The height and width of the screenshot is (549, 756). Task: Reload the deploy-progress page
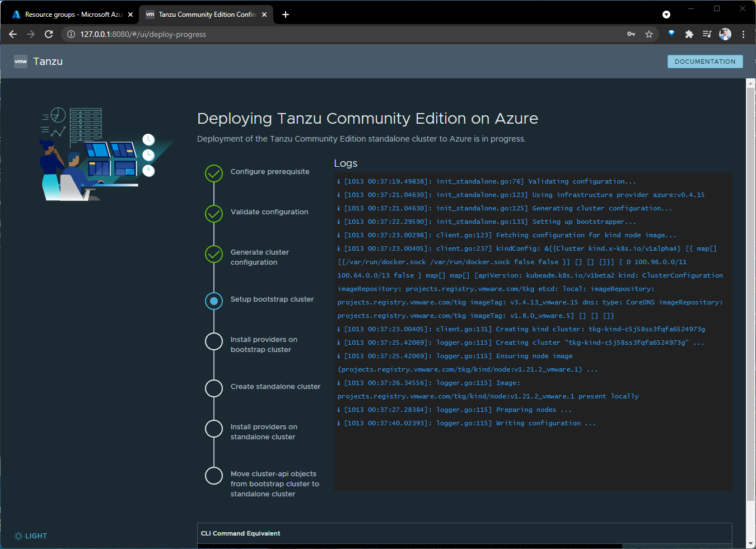tap(49, 34)
